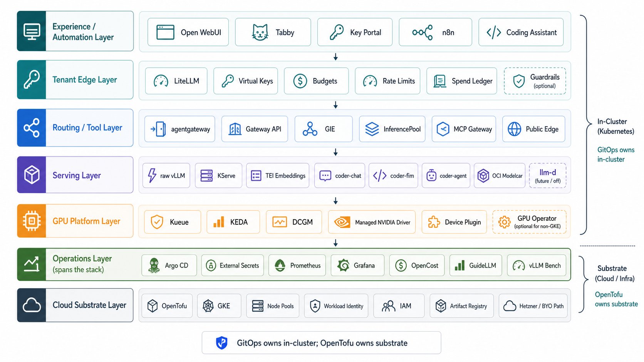
Task: Click the NVIDIA eye logo icon
Action: (342, 222)
